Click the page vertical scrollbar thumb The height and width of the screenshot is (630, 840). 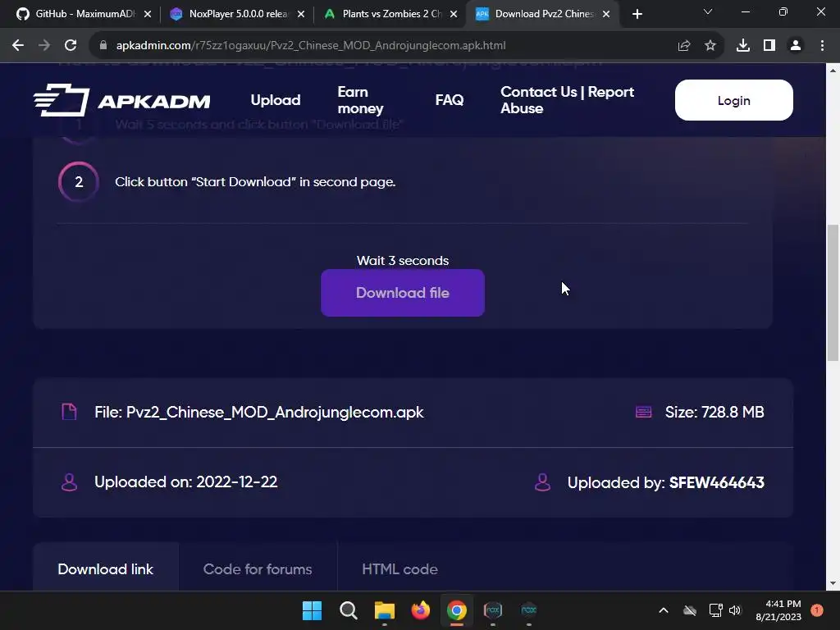point(833,293)
